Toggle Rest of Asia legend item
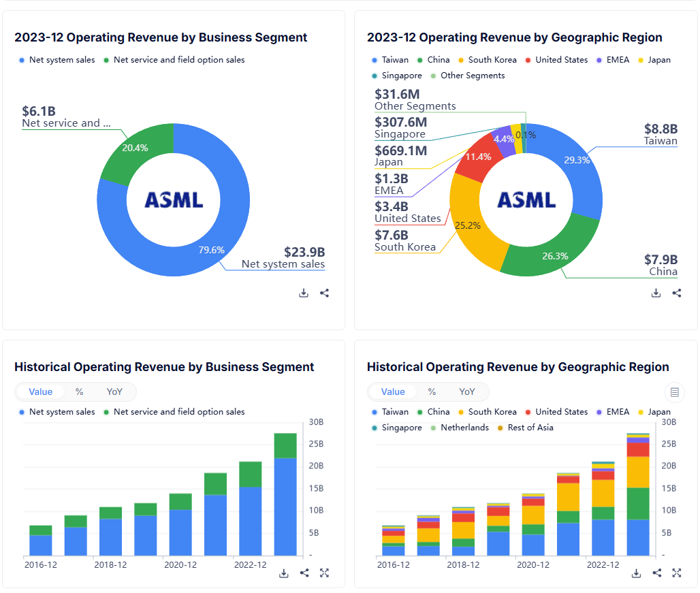Screen dimensions: 700x593 pos(526,428)
